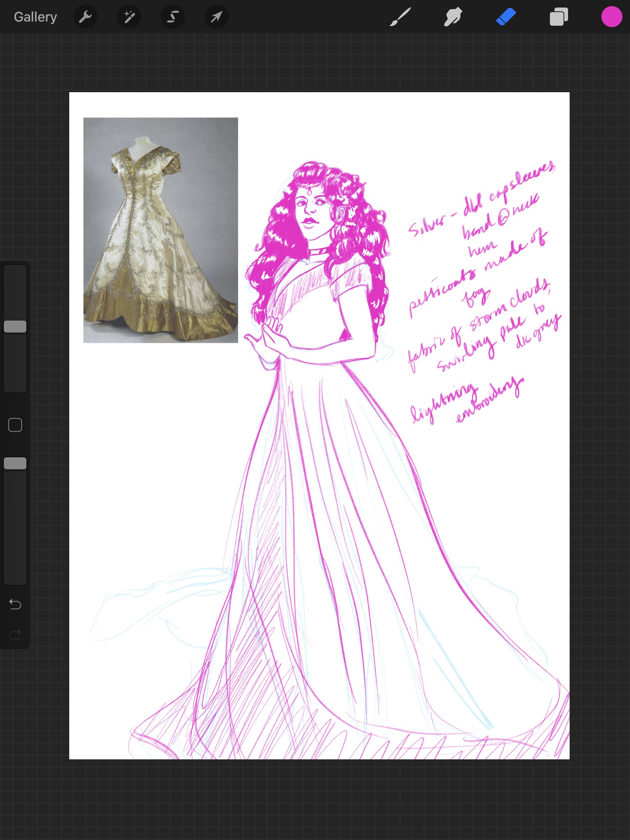Screen dimensions: 630x840
Task: Open the Gallery
Action: (x=36, y=17)
